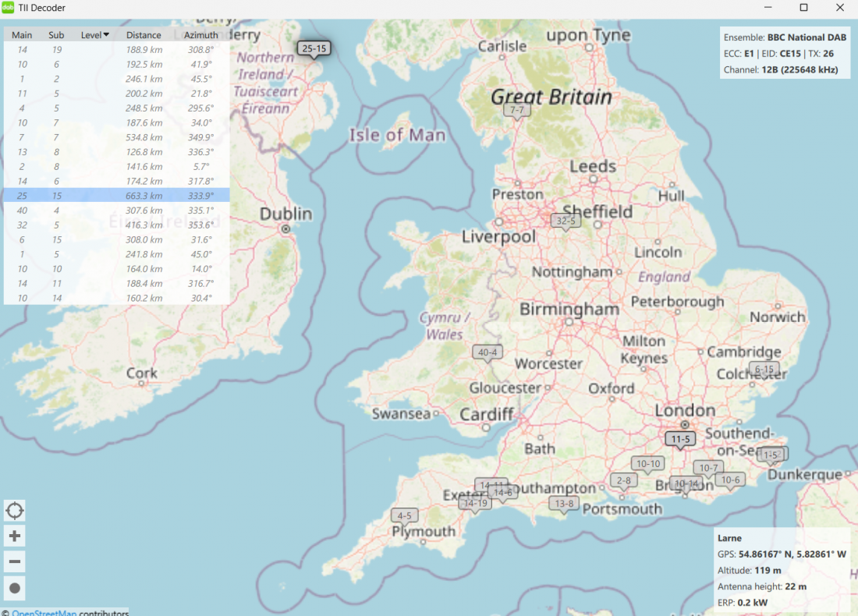
Task: Select highlighted row with distance 663.3 km
Action: click(116, 196)
